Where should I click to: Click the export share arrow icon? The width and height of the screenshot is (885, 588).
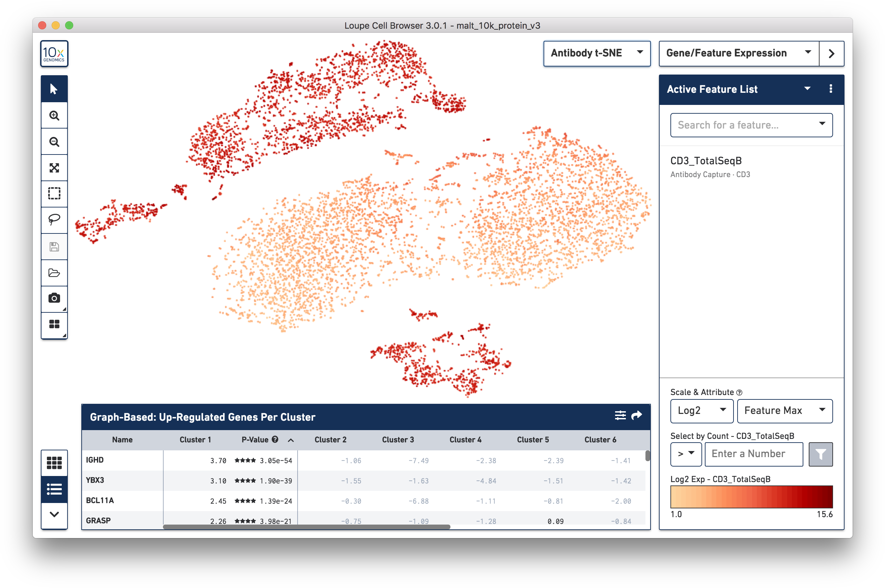(637, 415)
